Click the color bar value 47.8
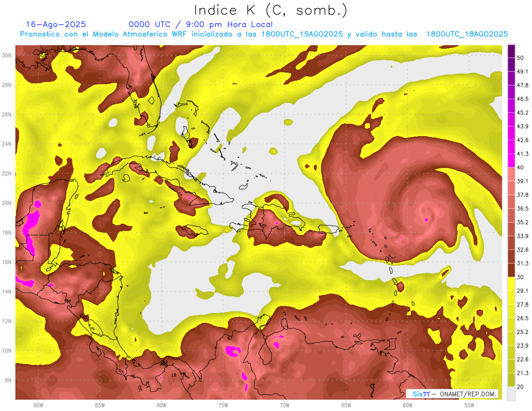The height and width of the screenshot is (411, 532). coord(522,85)
